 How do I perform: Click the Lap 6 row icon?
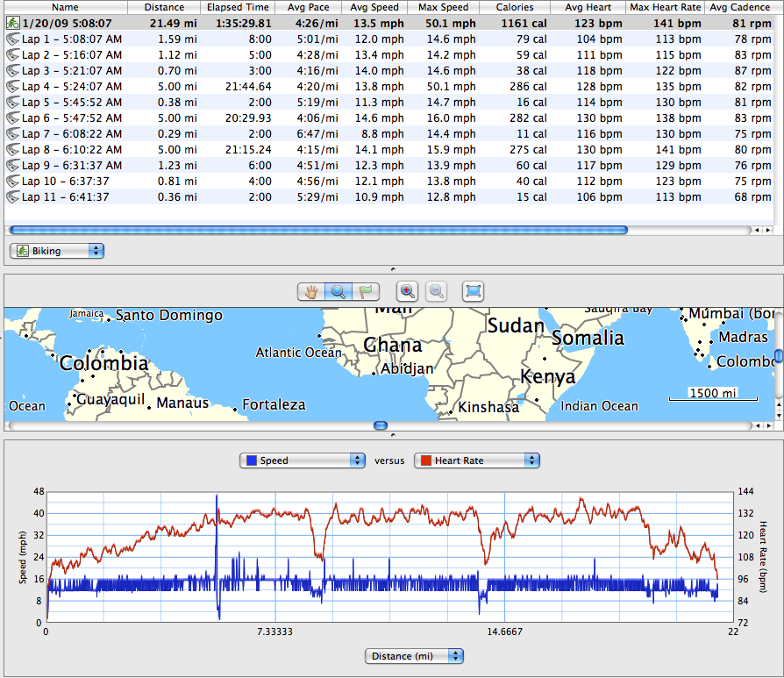pos(13,118)
